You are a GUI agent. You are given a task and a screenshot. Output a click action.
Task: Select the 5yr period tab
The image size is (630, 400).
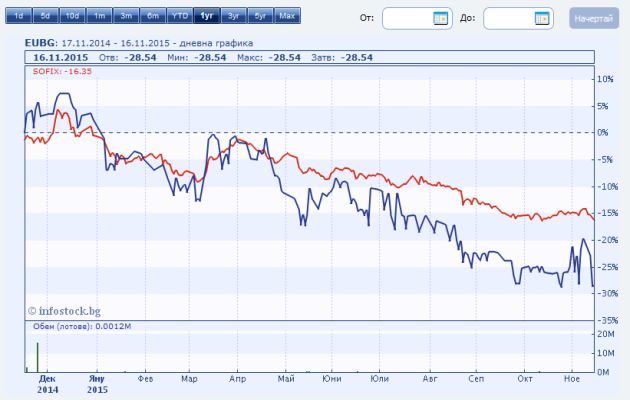coord(260,17)
